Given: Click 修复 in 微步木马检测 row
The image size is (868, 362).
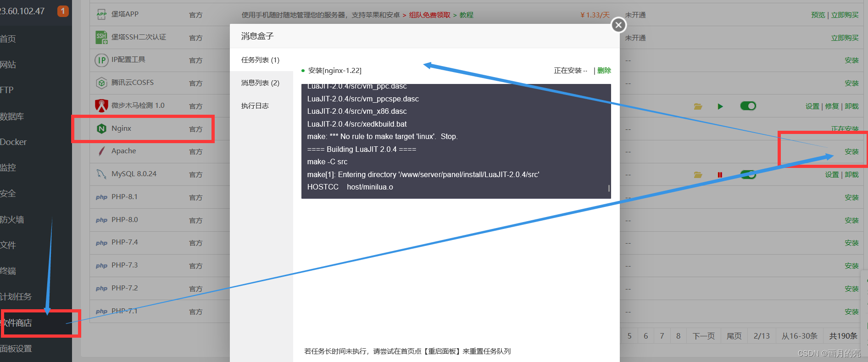Looking at the screenshot, I should [x=832, y=106].
